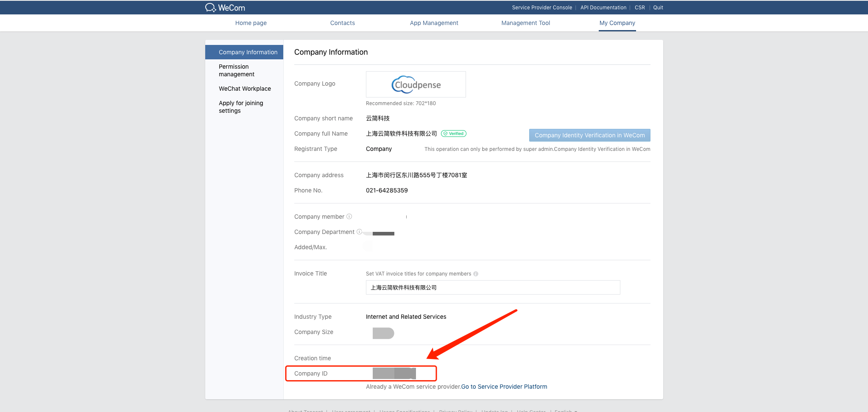Click the company address 上海市闵行区东川路555号丁楼7081室

416,175
